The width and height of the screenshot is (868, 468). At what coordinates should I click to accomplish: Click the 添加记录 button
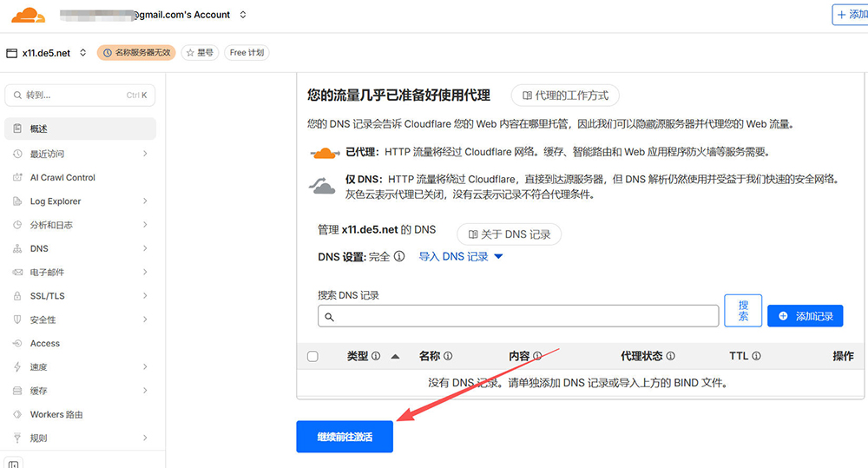click(x=805, y=316)
